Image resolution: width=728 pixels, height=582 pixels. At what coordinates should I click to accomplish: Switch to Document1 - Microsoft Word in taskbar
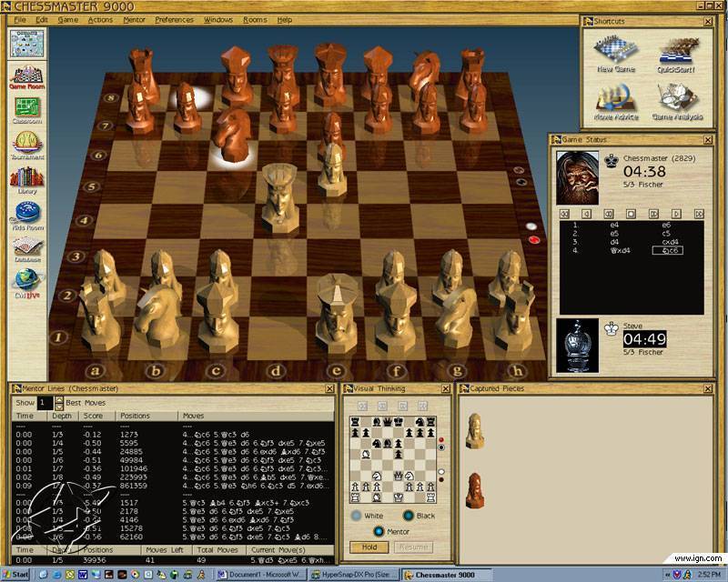(261, 575)
